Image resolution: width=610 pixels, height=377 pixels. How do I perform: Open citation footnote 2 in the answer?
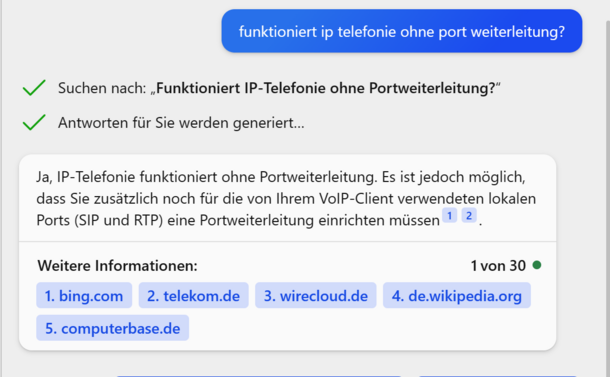(469, 216)
